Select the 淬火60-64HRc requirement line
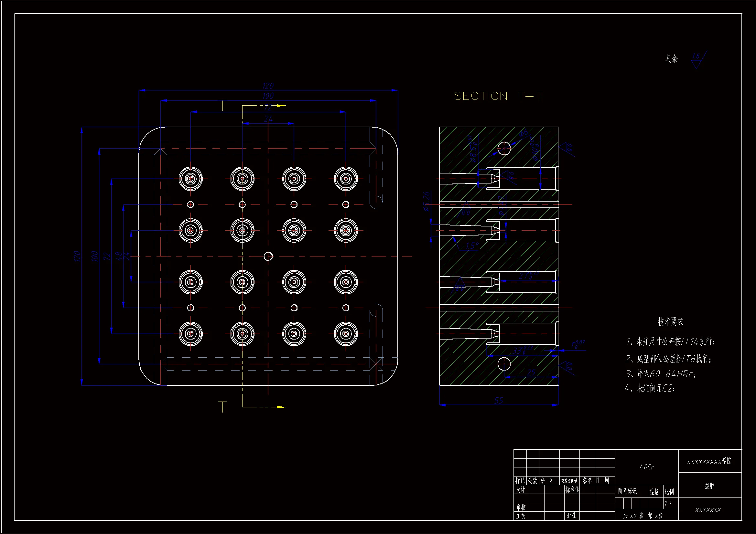This screenshot has width=756, height=534. tap(660, 374)
